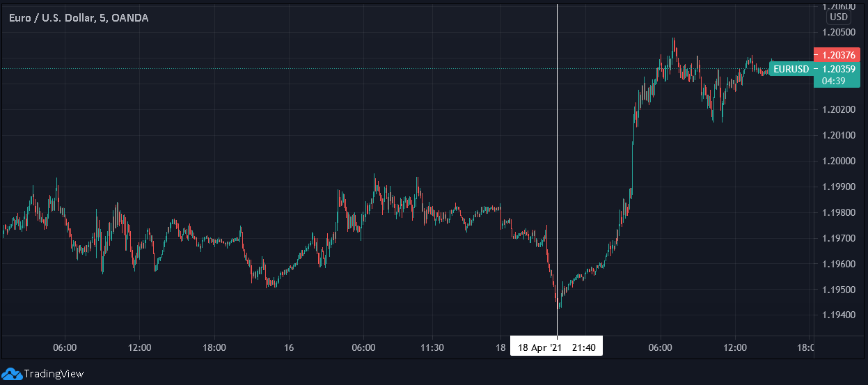The width and height of the screenshot is (868, 385).
Task: Click the TradingView cloud logo icon
Action: 12,374
